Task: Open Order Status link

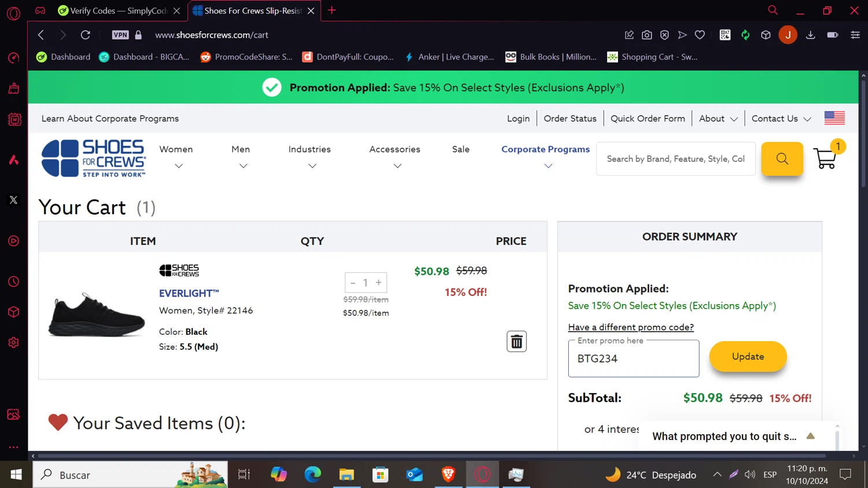Action: pyautogui.click(x=570, y=119)
